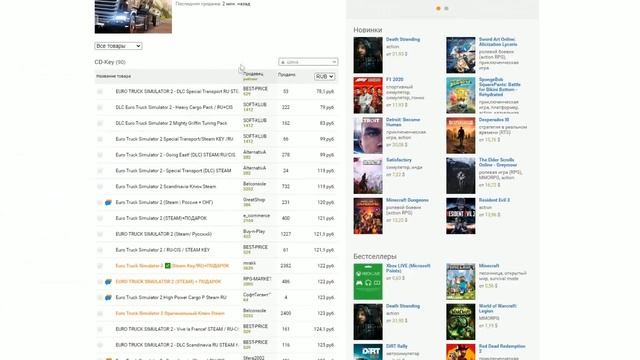Open the Death Stranding thumbnail under Бестселлеры
Image resolution: width=640 pixels, height=360 pixels.
pos(368,322)
